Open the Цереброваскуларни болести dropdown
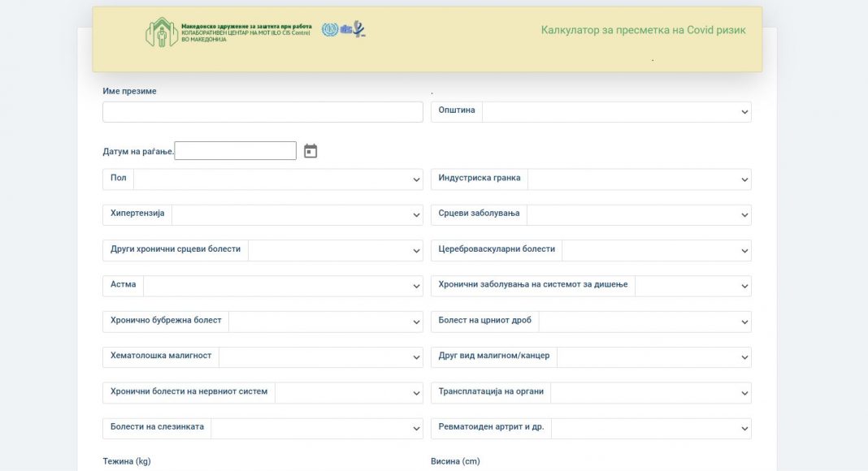 (x=656, y=251)
